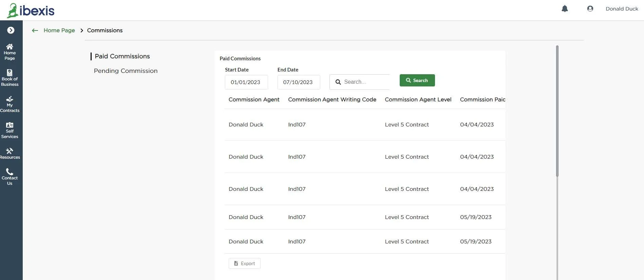Open the notifications bell
Image resolution: width=644 pixels, height=280 pixels.
click(x=565, y=9)
